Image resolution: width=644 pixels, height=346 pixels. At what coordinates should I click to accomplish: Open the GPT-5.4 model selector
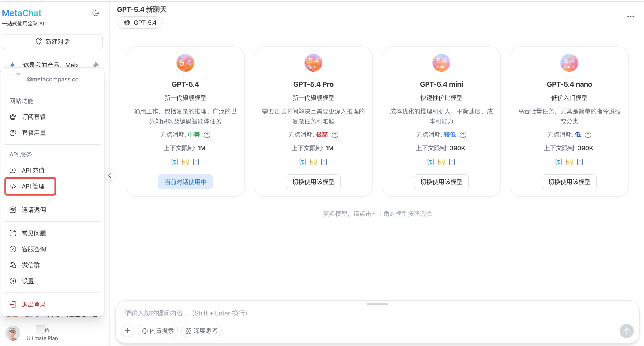tap(140, 23)
